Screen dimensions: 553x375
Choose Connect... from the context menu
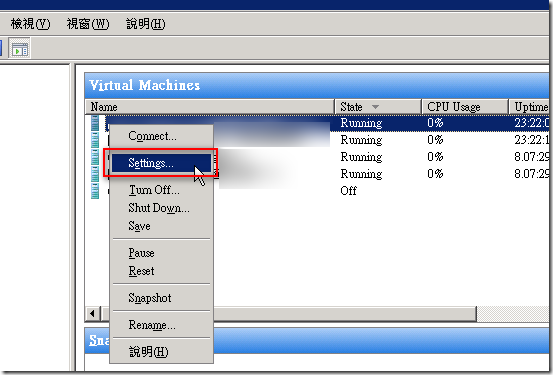pos(162,136)
